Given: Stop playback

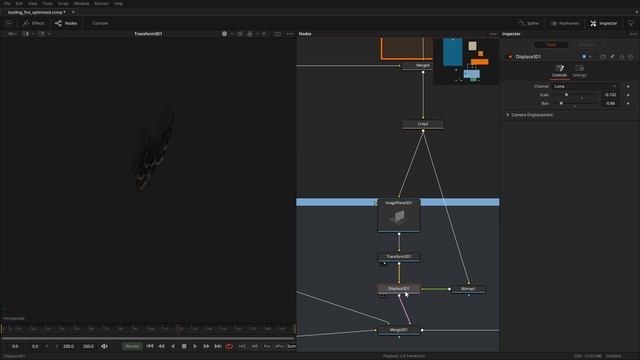Looking at the screenshot, I should [x=184, y=346].
